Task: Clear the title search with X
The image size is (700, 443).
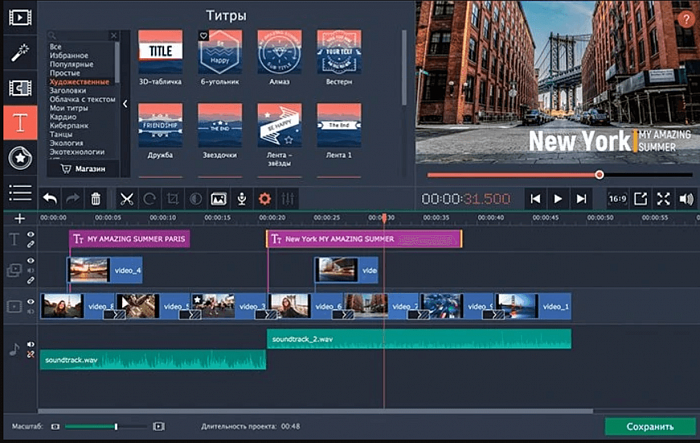Action: pos(114,35)
